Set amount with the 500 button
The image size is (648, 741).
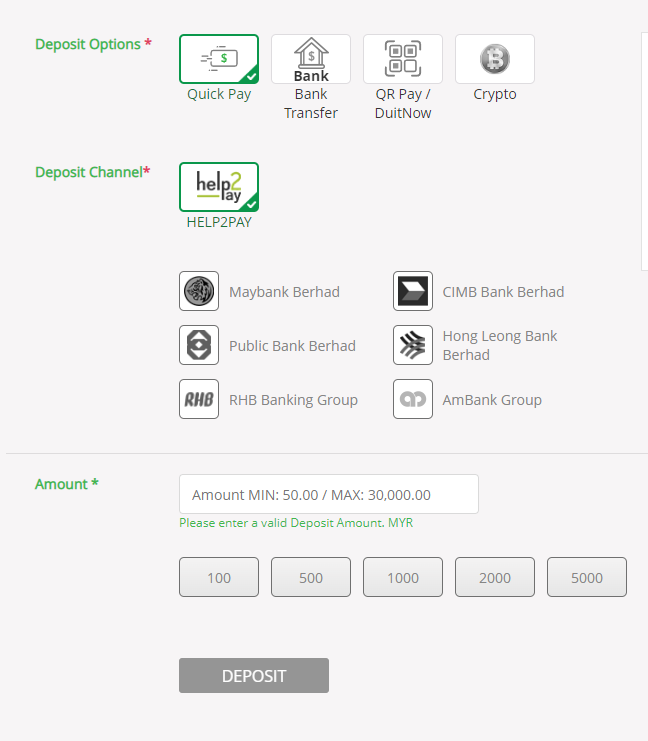click(x=311, y=577)
